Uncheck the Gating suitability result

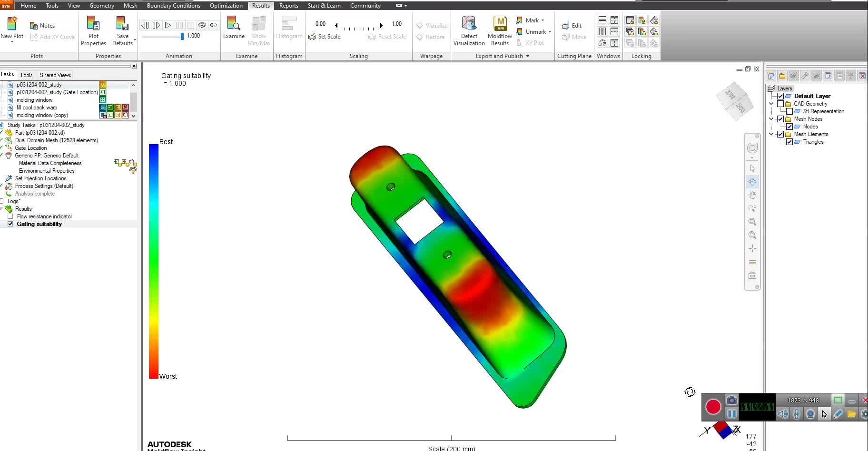click(10, 224)
